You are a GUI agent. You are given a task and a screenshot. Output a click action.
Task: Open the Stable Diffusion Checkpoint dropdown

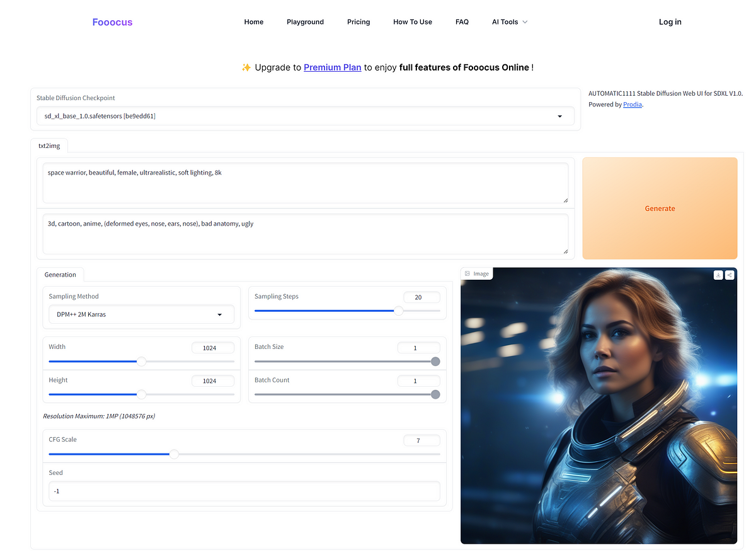306,116
